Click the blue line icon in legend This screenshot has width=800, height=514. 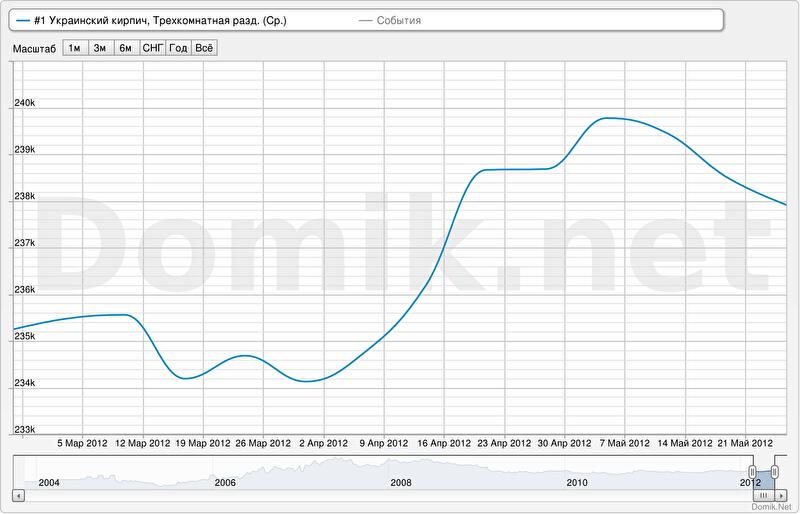[x=23, y=20]
